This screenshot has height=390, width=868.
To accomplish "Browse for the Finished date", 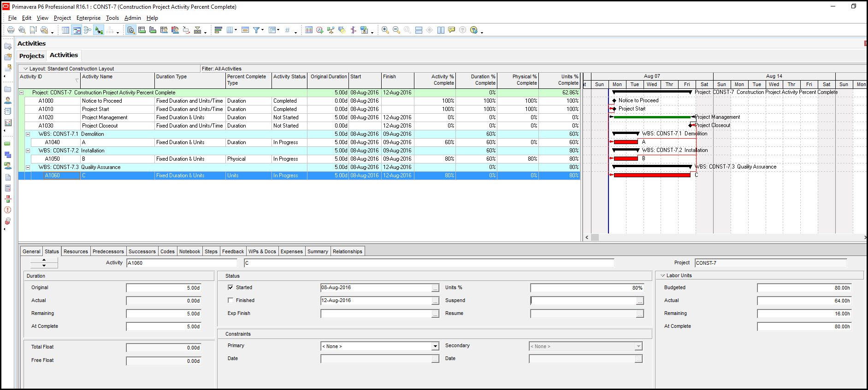I will click(x=435, y=301).
